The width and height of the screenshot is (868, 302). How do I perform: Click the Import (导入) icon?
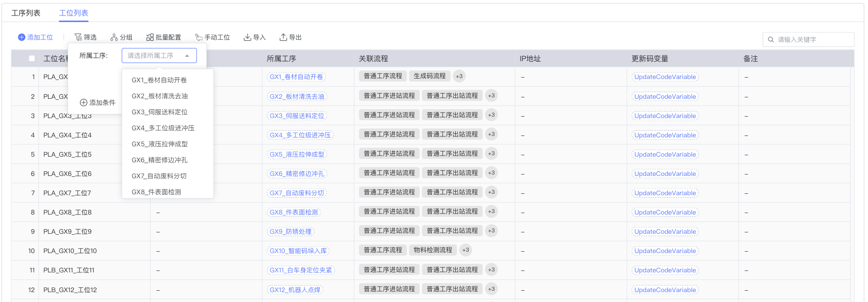pos(247,37)
